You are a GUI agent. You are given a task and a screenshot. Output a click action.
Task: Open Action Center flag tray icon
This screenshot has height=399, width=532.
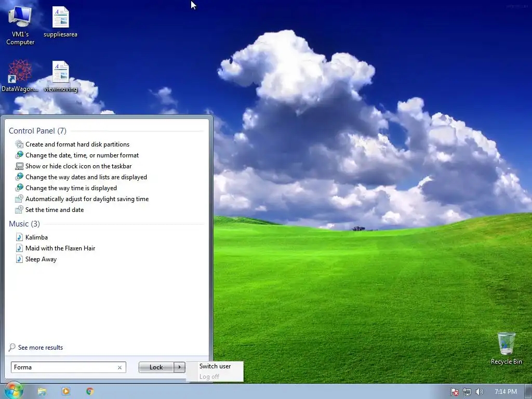tap(454, 392)
